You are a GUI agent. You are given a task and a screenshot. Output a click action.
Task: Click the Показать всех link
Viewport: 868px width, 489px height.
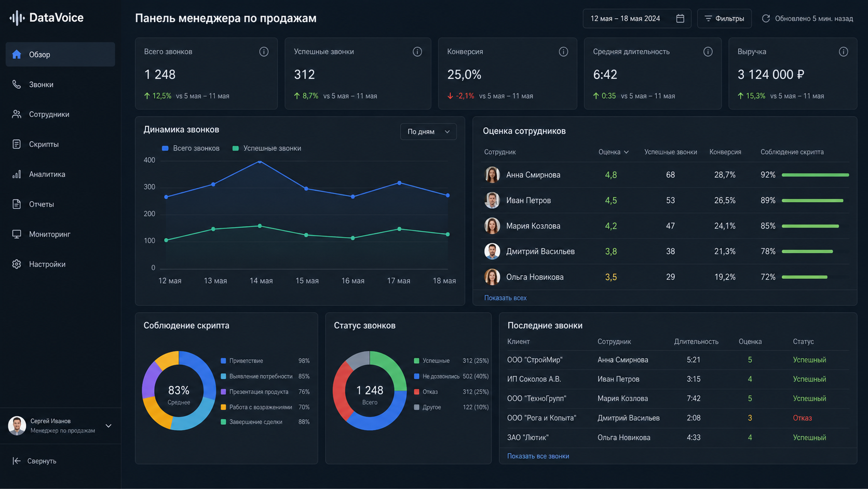click(505, 298)
